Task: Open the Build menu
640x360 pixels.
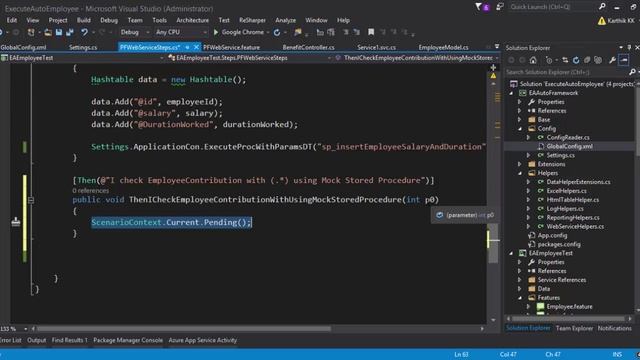Action: point(84,20)
